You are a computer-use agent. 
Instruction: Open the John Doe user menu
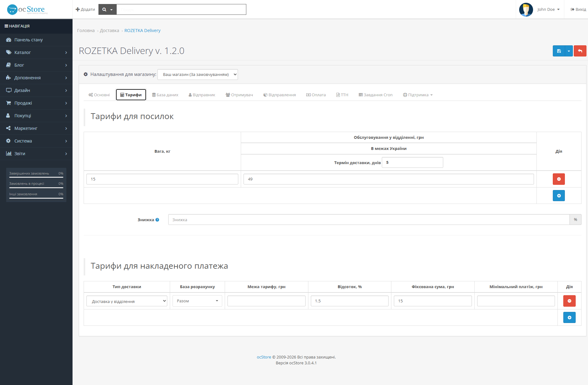pyautogui.click(x=548, y=10)
